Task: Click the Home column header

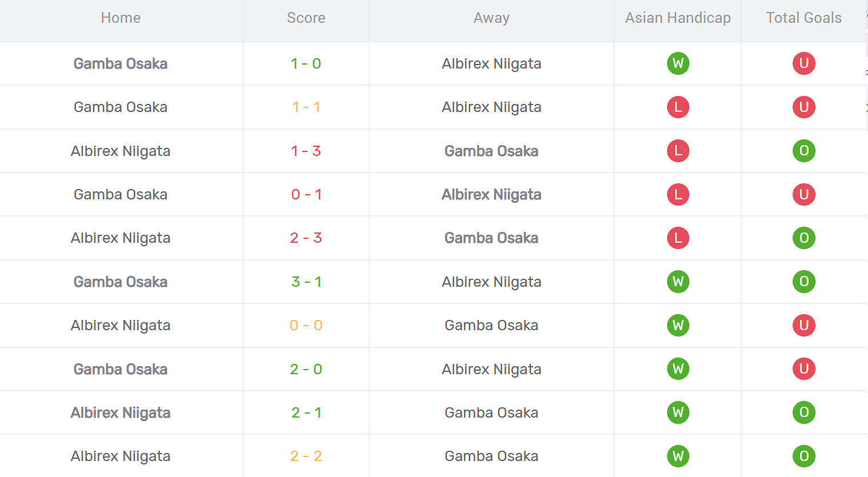Action: pos(120,18)
